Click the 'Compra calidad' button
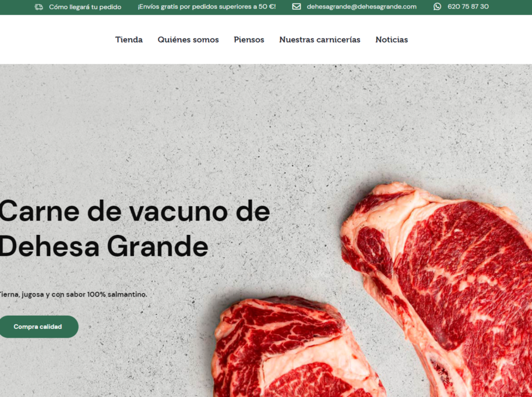Screen dimensions: 532x397 coord(38,326)
